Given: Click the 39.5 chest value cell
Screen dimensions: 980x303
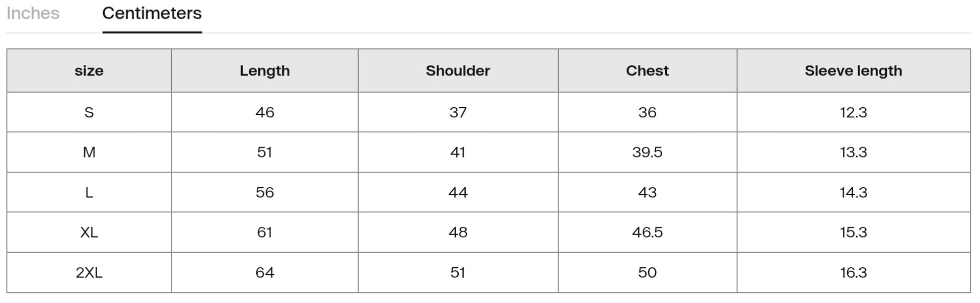Looking at the screenshot, I should point(647,152).
